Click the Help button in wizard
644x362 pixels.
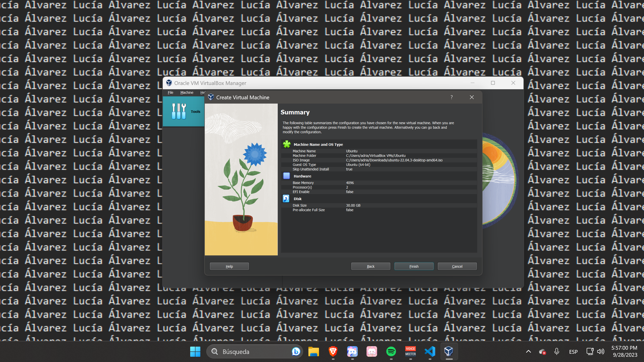[229, 266]
